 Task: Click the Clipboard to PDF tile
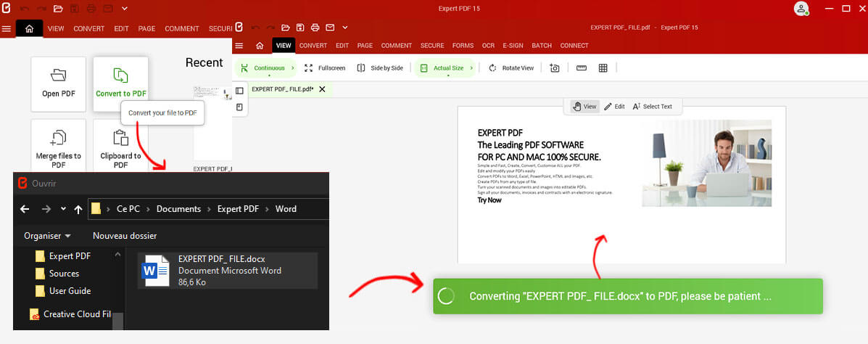coord(120,147)
